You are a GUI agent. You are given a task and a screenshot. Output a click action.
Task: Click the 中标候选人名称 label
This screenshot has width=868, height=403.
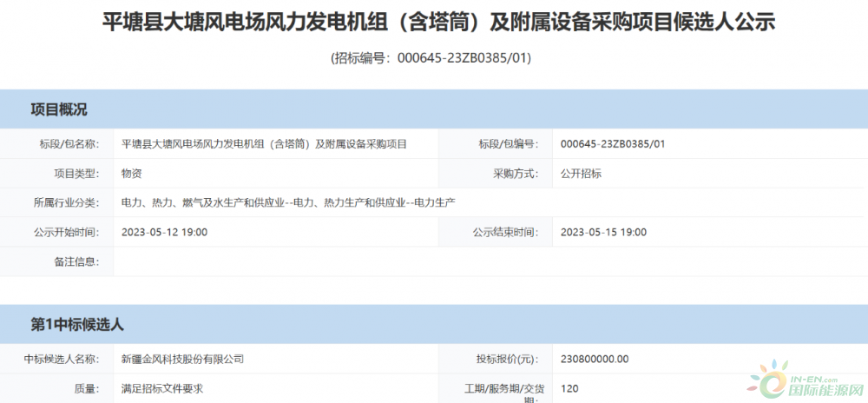click(62, 360)
